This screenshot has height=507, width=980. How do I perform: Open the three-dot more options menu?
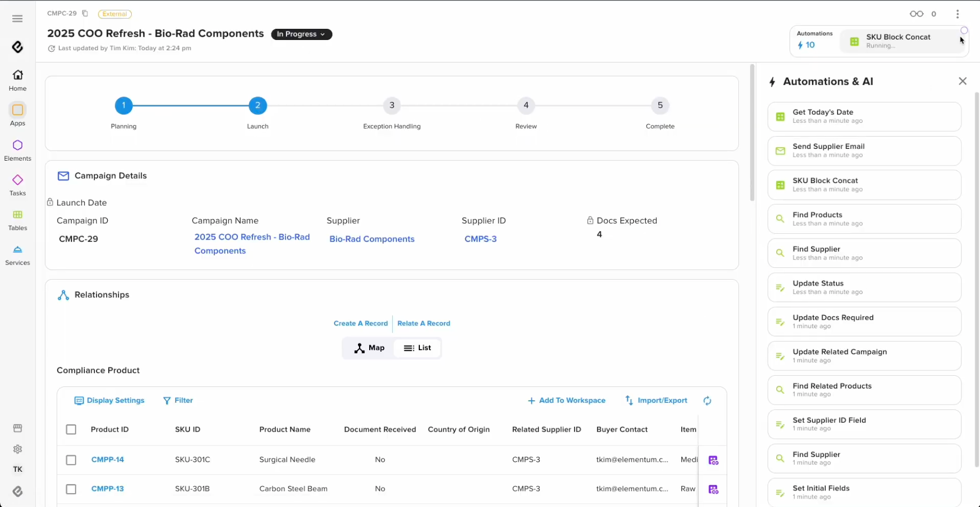coord(957,14)
